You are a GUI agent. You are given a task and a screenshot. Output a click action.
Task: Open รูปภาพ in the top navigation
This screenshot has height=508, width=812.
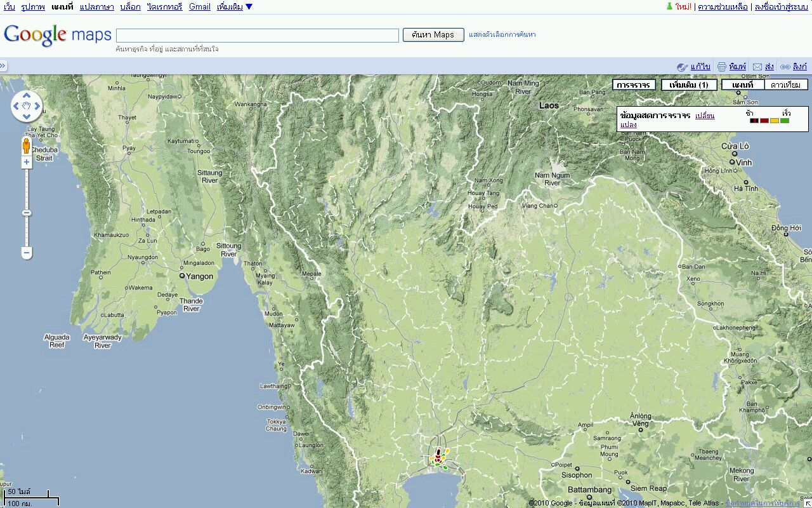(x=33, y=7)
